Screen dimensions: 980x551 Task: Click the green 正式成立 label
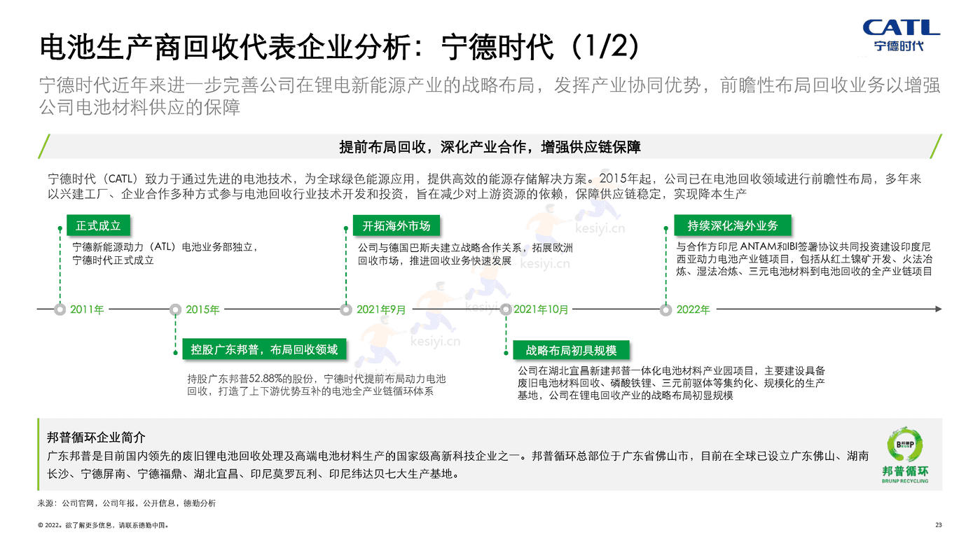(99, 226)
